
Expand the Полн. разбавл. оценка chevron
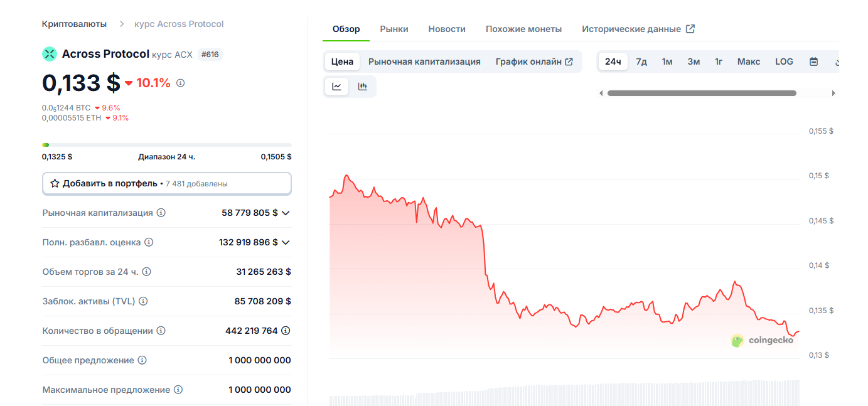tap(286, 242)
